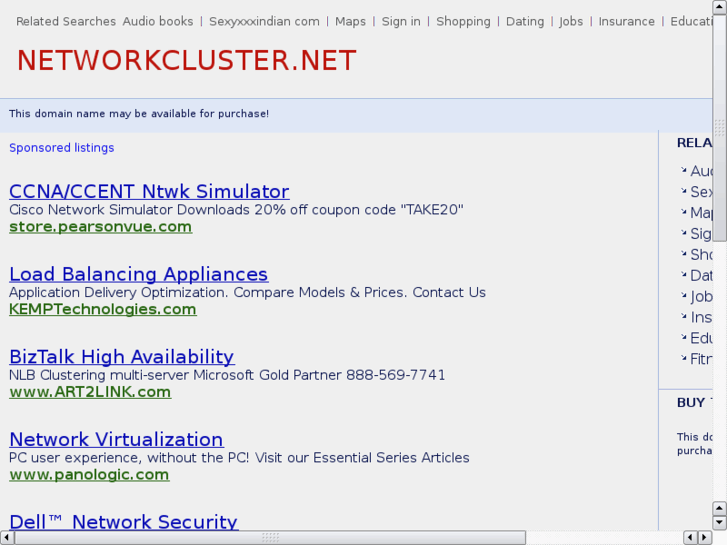Visit store.pearsonvue.com link

click(101, 227)
